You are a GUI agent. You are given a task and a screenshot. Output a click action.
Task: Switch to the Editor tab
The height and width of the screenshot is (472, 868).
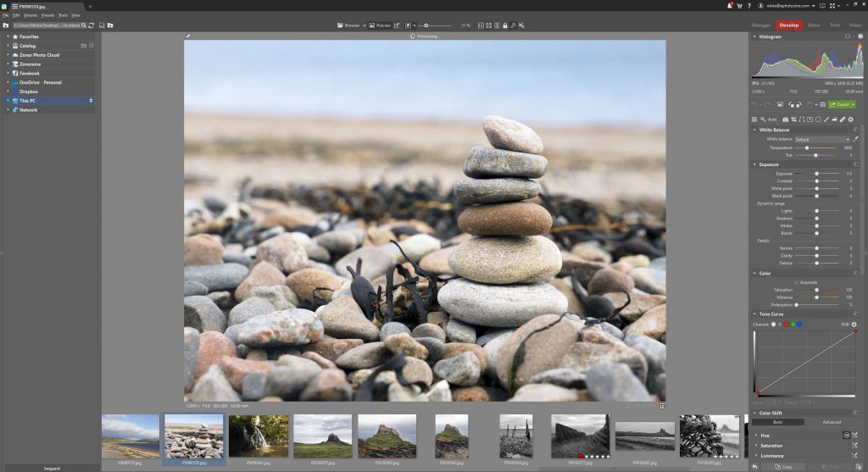(x=814, y=25)
